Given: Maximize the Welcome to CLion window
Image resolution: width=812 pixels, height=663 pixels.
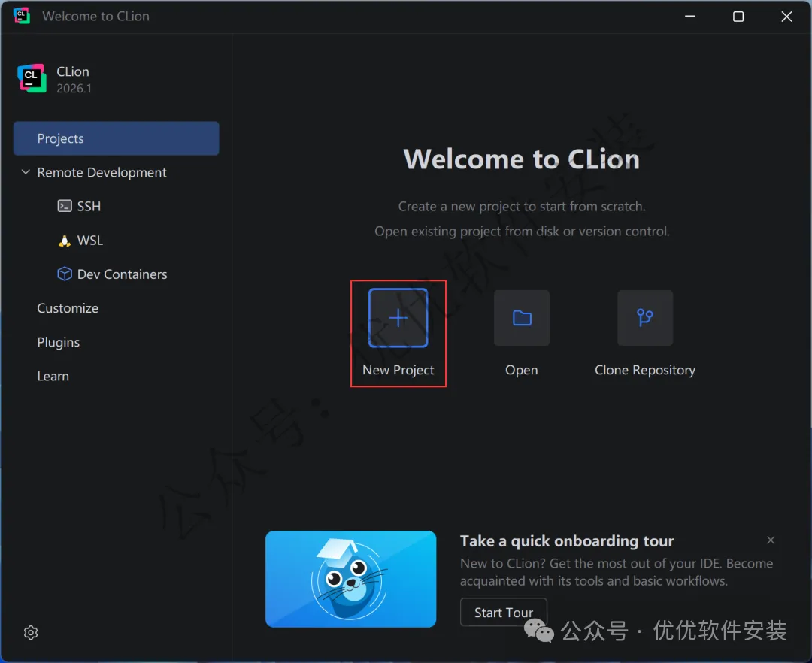Looking at the screenshot, I should click(x=738, y=16).
